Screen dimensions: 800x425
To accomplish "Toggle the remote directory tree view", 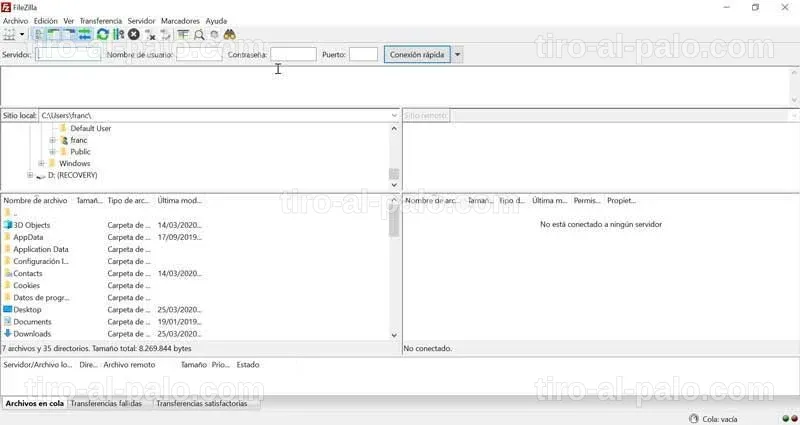I will [x=69, y=35].
